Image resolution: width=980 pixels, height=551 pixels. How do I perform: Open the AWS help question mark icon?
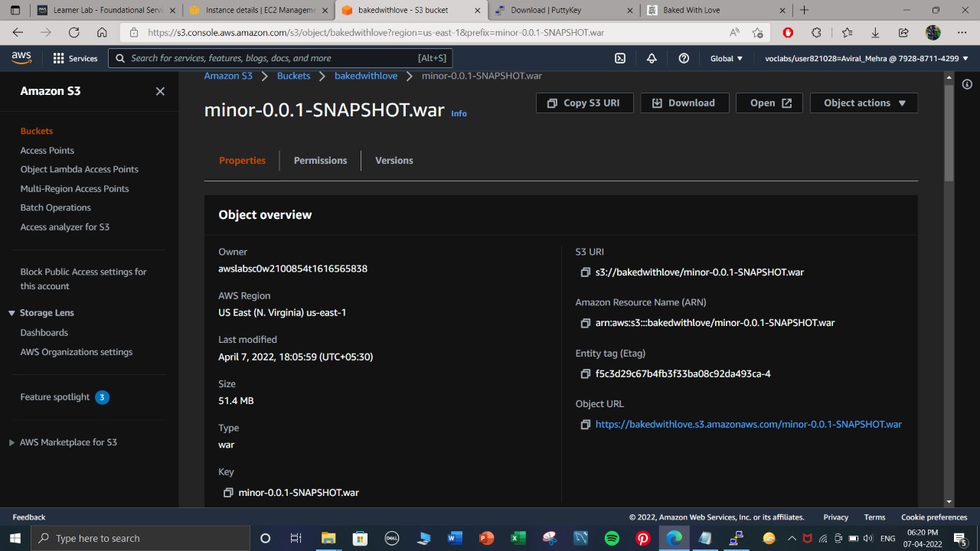point(684,58)
